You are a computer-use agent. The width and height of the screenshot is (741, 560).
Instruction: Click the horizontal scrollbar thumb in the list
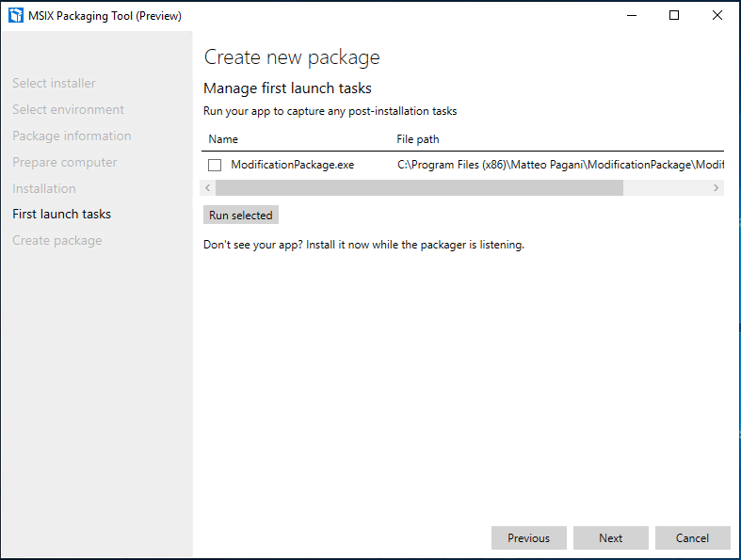coord(419,187)
